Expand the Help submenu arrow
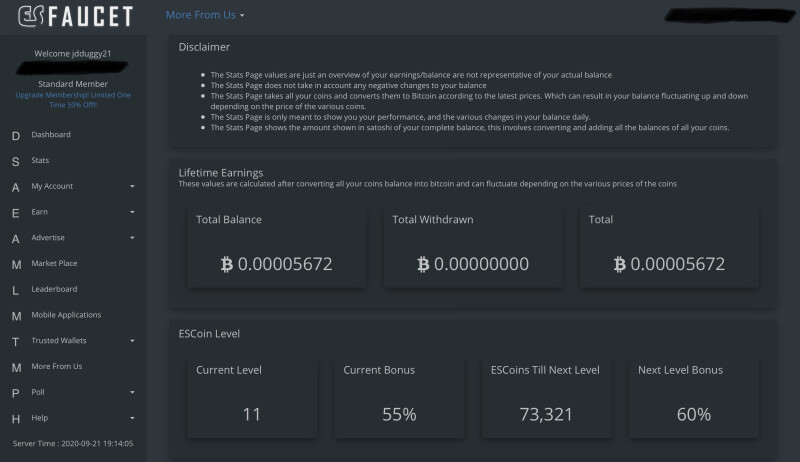The image size is (800, 462). pyautogui.click(x=132, y=418)
